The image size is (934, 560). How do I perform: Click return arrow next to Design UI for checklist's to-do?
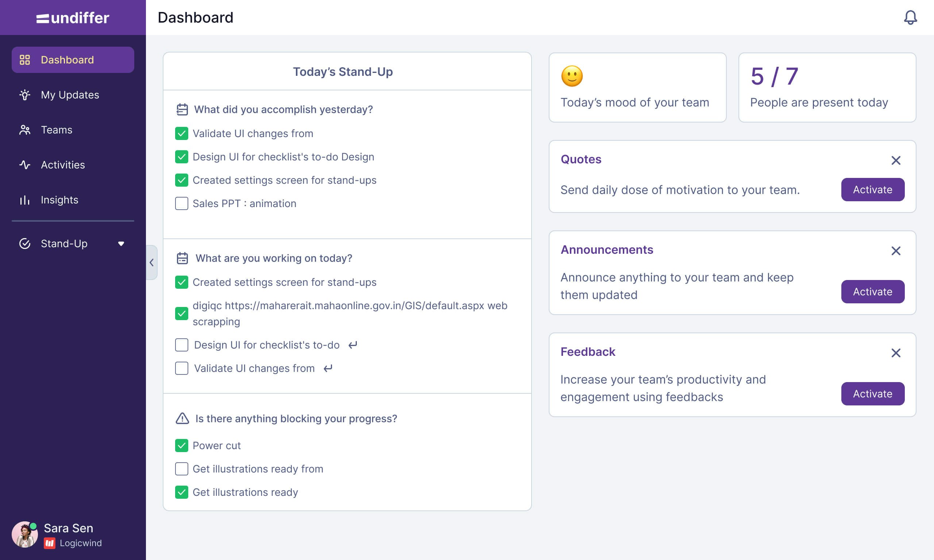coord(352,345)
